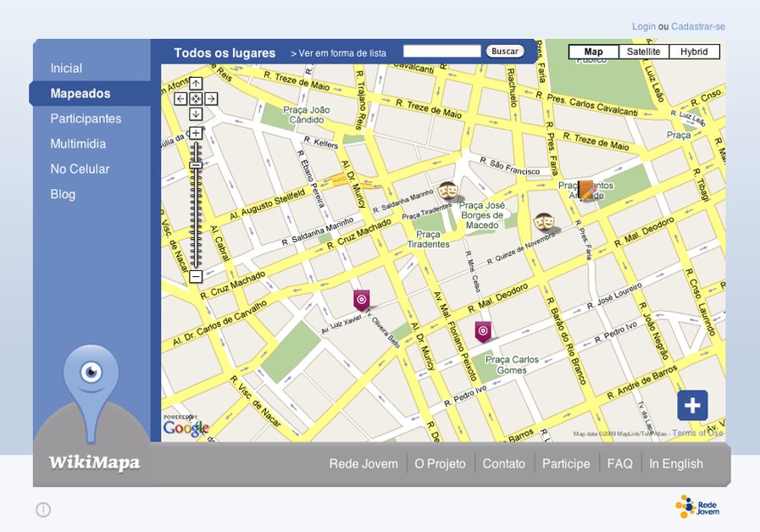Click the Login link
The height and width of the screenshot is (532, 760).
(644, 26)
